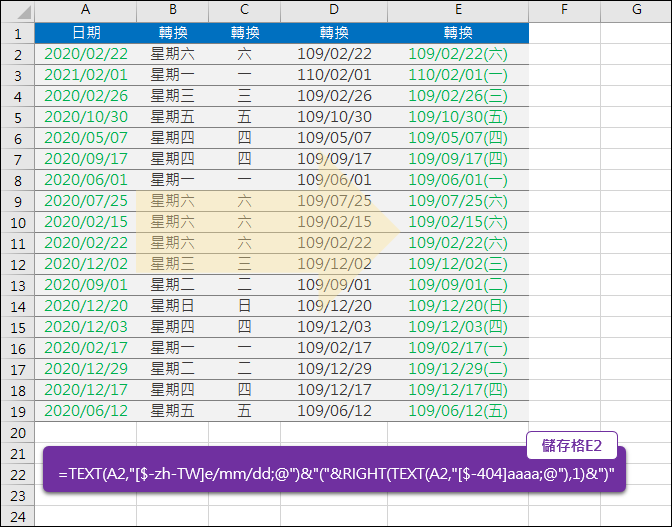Image resolution: width=672 pixels, height=527 pixels.
Task: Select row 24 header
Action: 18,516
